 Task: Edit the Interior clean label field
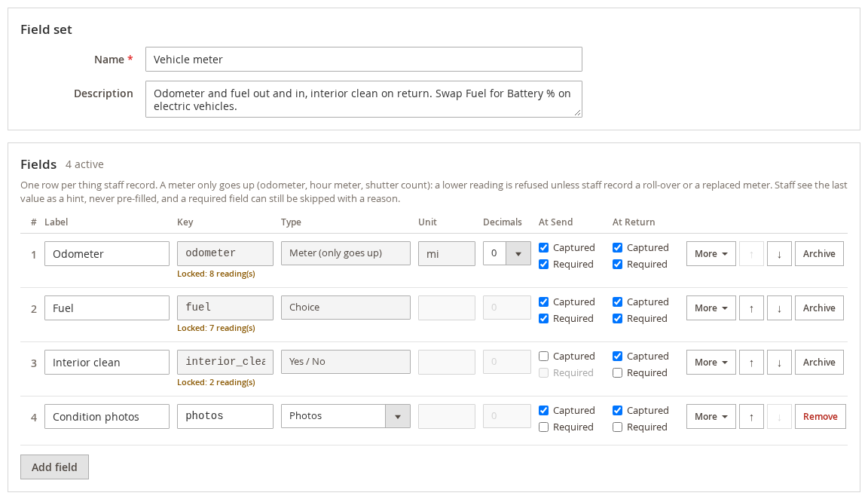pyautogui.click(x=107, y=363)
